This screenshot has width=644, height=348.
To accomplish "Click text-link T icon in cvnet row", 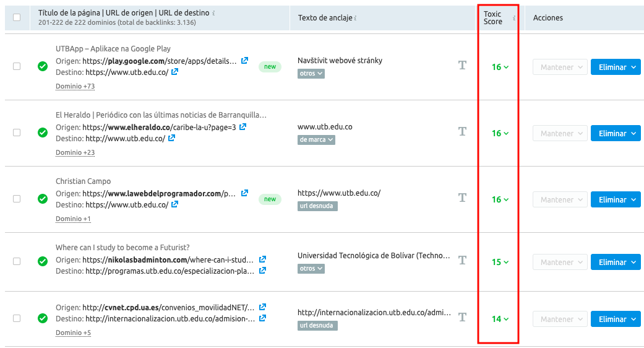I will pyautogui.click(x=463, y=317).
